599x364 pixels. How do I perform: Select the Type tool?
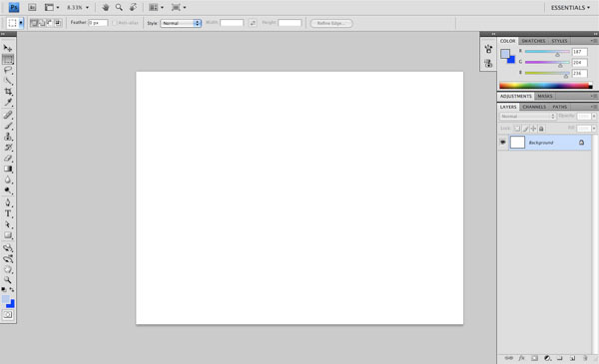(x=8, y=213)
